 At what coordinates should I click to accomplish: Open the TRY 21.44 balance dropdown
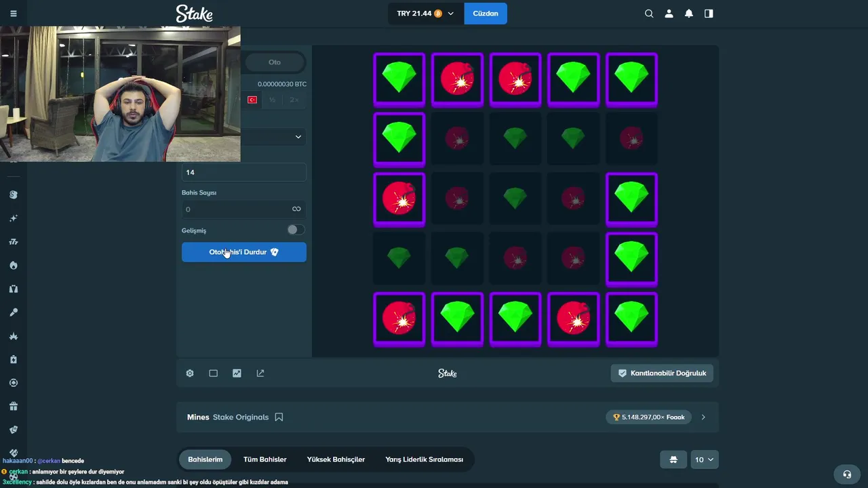[x=425, y=14]
